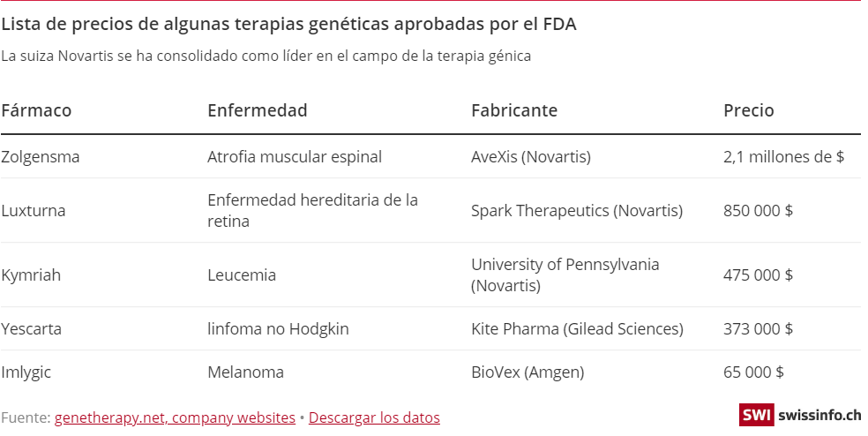Click the Fabricante column header
868x436 pixels.
tap(514, 110)
